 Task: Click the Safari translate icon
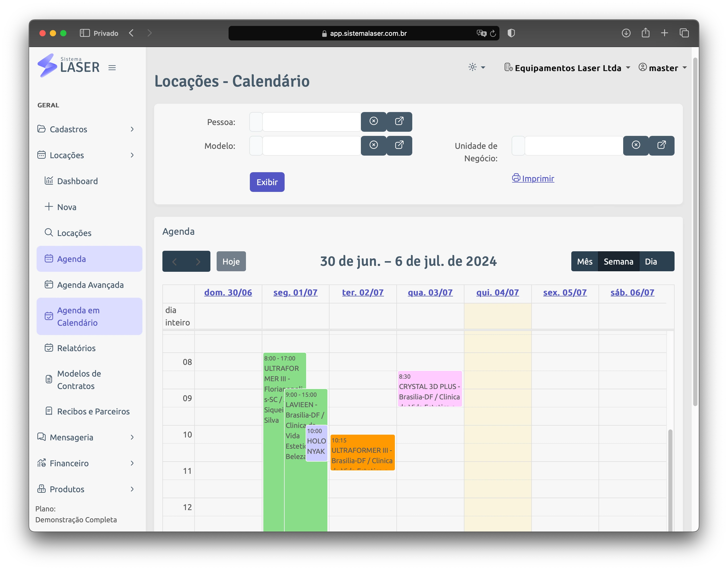[481, 33]
